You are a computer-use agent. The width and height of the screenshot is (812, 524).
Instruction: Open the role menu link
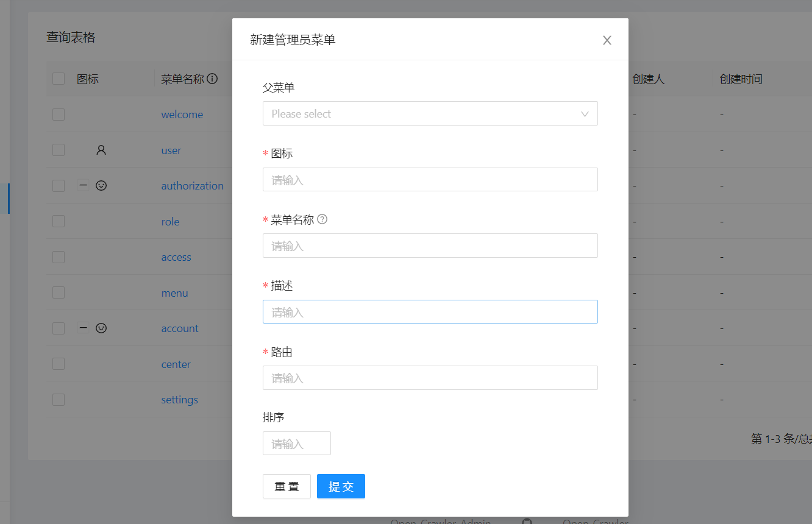(x=170, y=222)
